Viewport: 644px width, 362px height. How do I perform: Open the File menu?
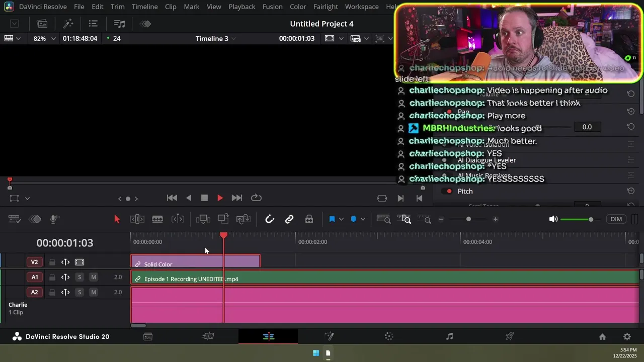[x=79, y=7]
